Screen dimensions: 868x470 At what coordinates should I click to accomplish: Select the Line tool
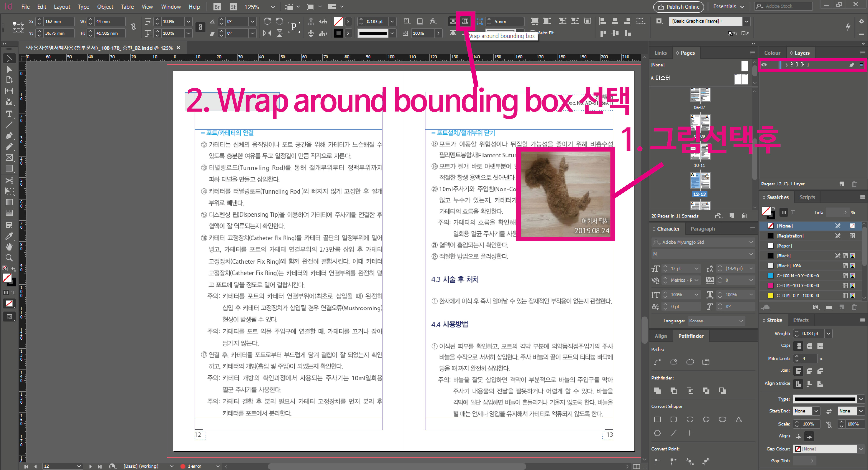[x=9, y=125]
